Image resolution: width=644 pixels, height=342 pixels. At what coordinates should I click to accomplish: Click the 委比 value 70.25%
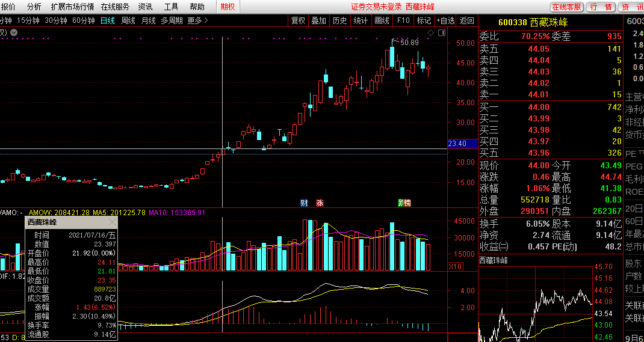tap(535, 37)
